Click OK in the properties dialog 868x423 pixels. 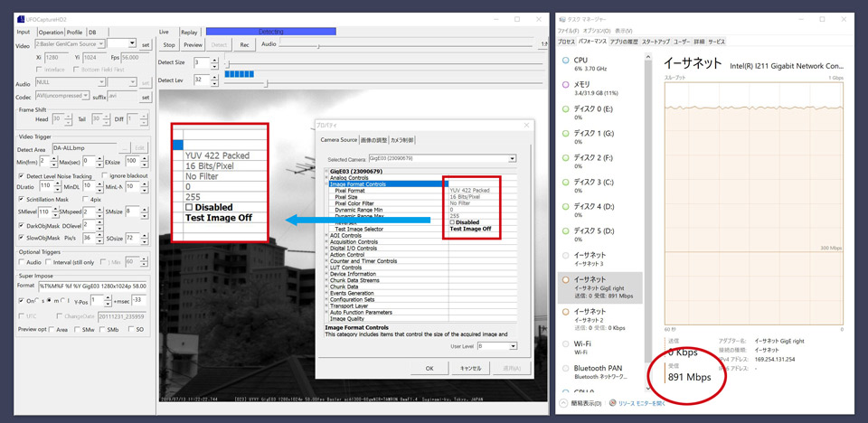[x=429, y=368]
